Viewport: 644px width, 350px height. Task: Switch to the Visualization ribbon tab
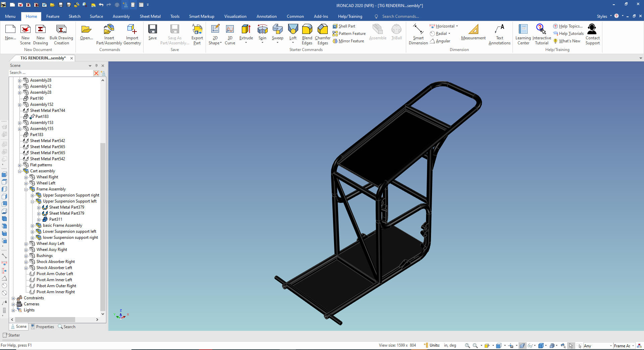tap(235, 16)
